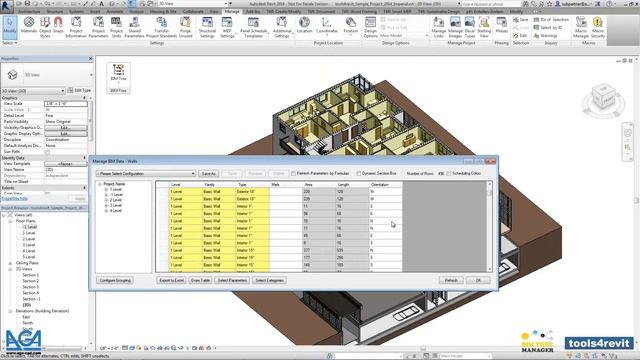The image size is (640, 360).
Task: Switch to the Insert ribbon tab
Action: click(95, 11)
